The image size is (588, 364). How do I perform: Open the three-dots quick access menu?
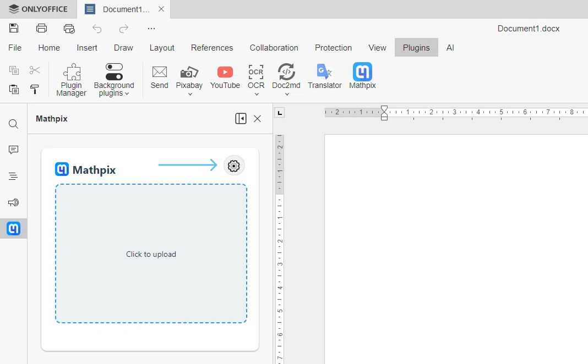[151, 29]
